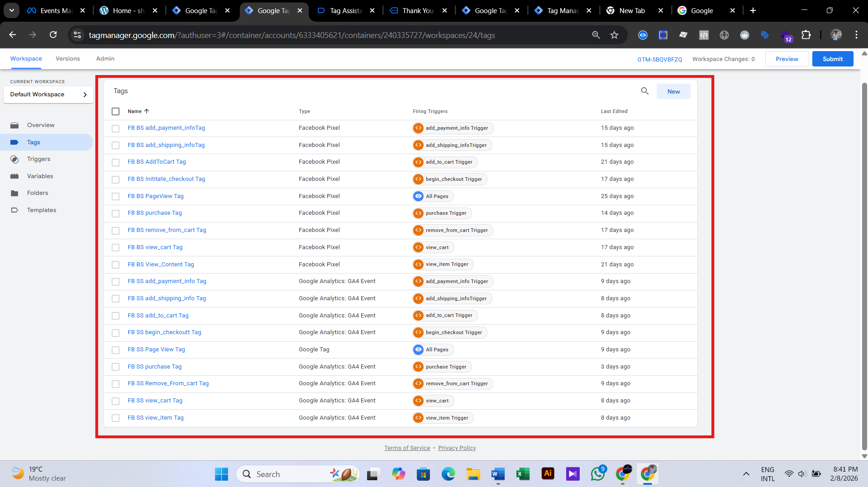This screenshot has height=487, width=868.
Task: Select Variables in the left sidebar
Action: click(x=39, y=176)
